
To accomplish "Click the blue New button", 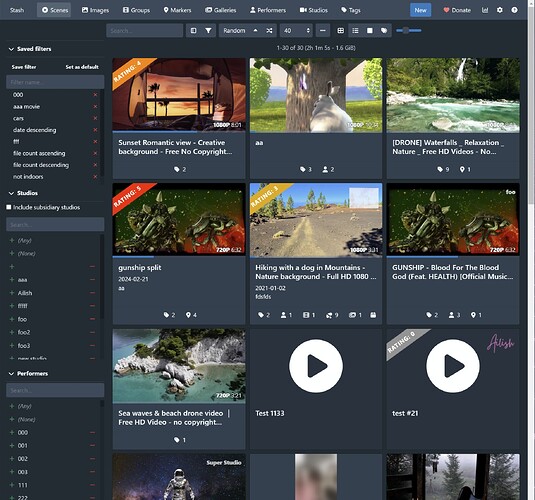I will coord(420,10).
